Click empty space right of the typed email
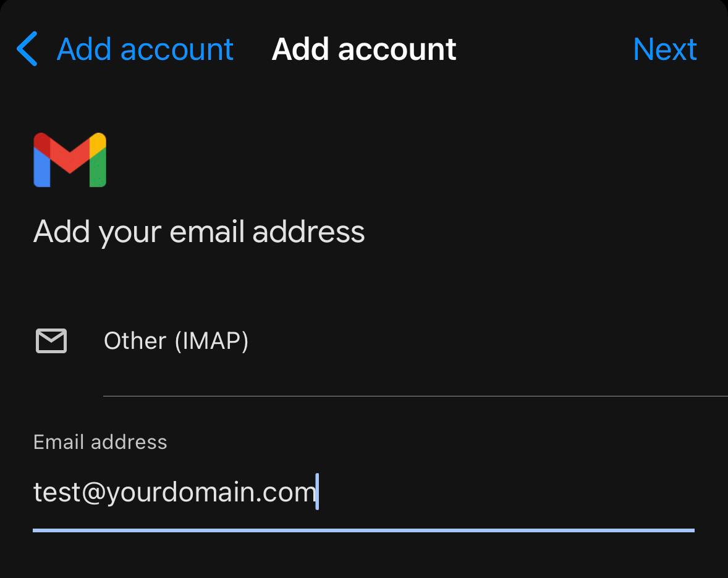 [x=507, y=493]
